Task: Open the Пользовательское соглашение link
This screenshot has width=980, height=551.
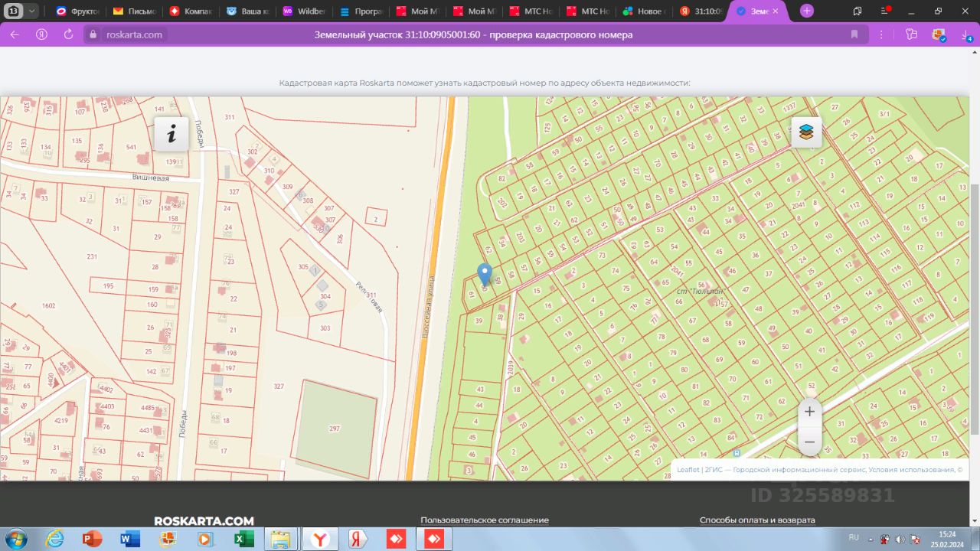Action: (484, 520)
